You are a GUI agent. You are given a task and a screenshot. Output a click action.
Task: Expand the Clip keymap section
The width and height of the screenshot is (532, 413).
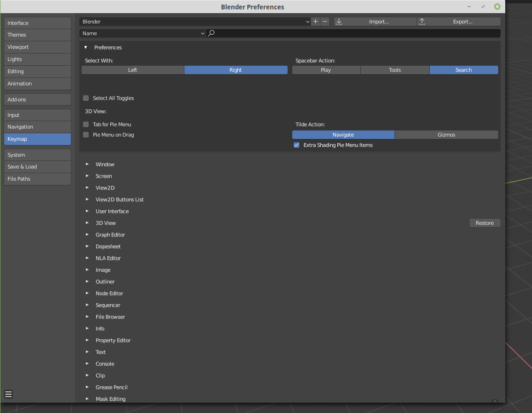[87, 375]
